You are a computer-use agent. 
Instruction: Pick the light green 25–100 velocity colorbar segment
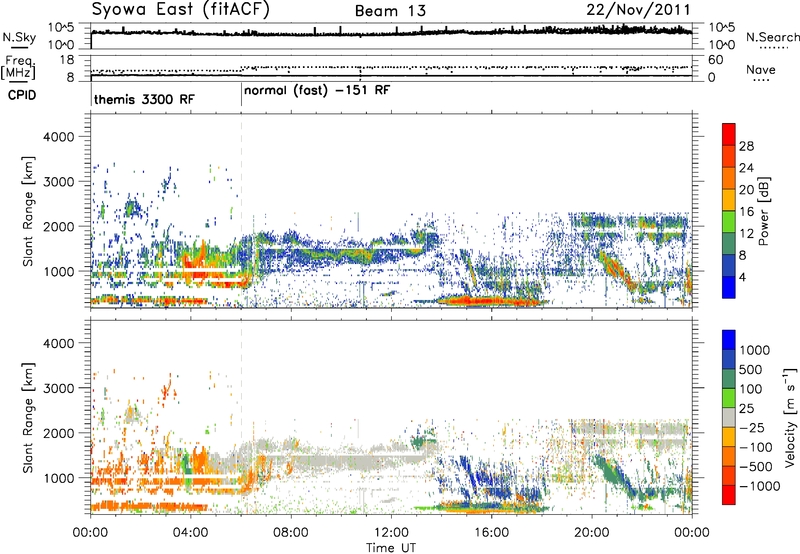(x=729, y=398)
